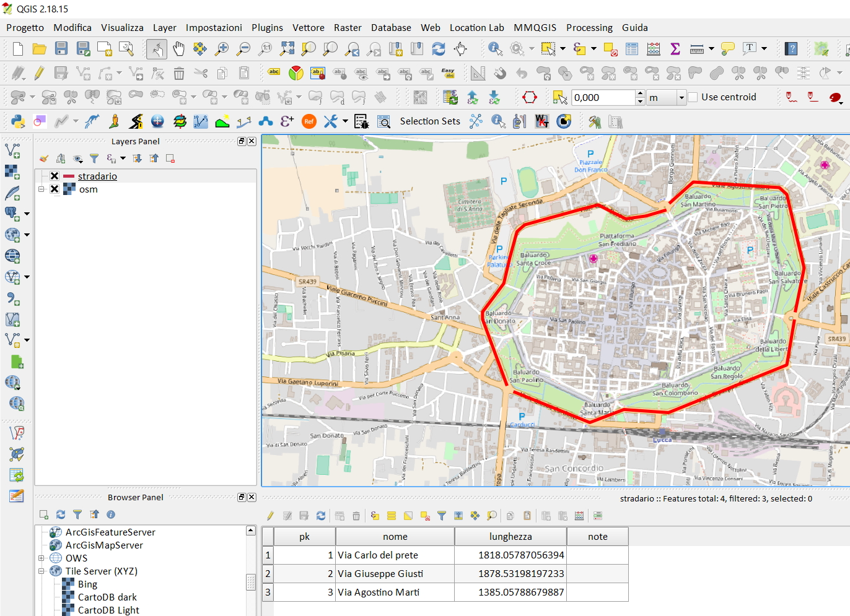Click the Identify Features tool
The width and height of the screenshot is (850, 616).
coord(495,49)
